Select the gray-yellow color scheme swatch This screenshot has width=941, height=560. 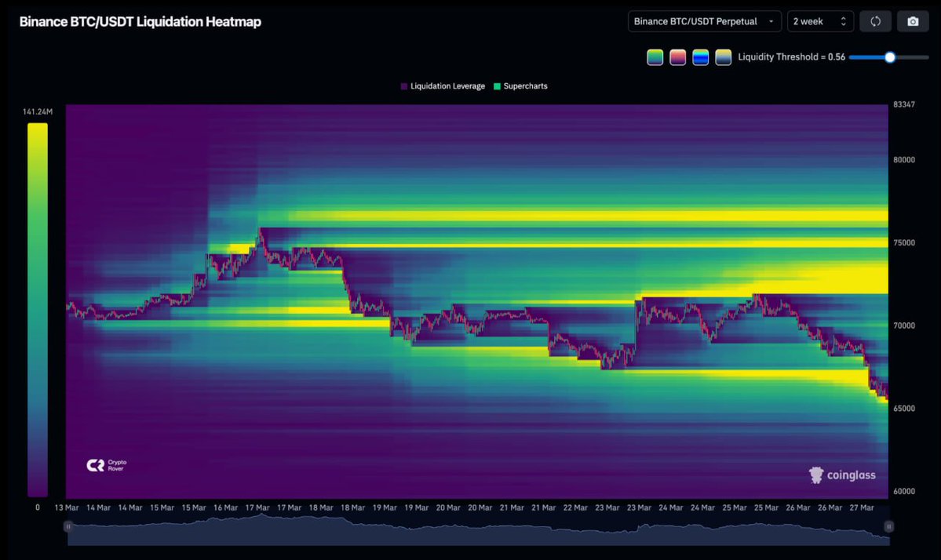point(723,57)
